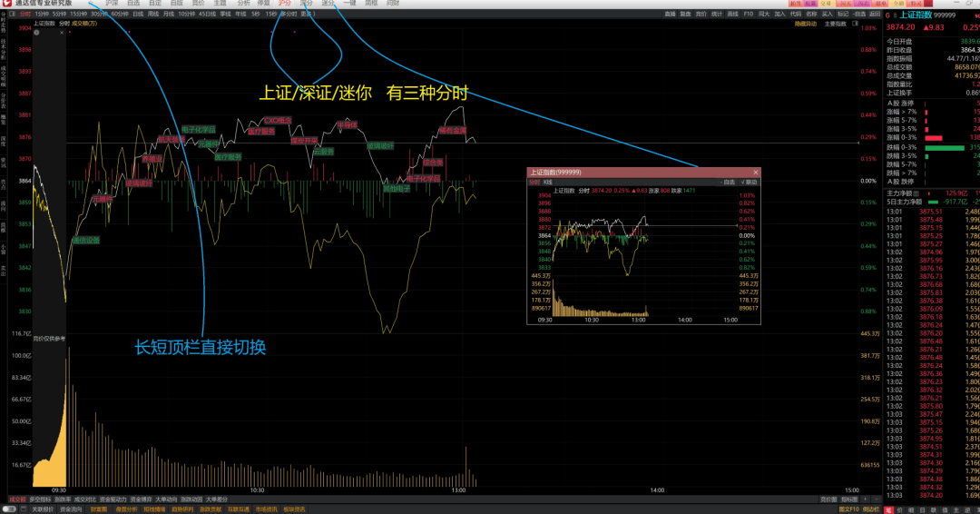Click the 半导体 sector label on the chart
This screenshot has width=980, height=514.
point(348,125)
